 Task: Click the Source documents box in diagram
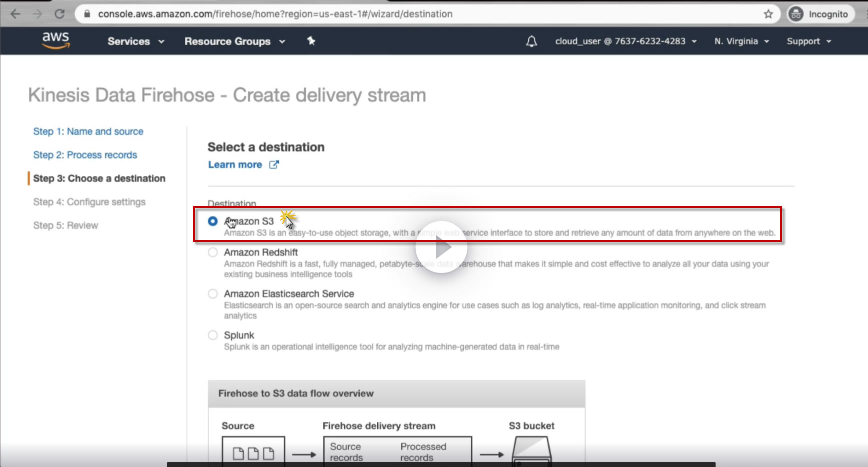(x=253, y=451)
